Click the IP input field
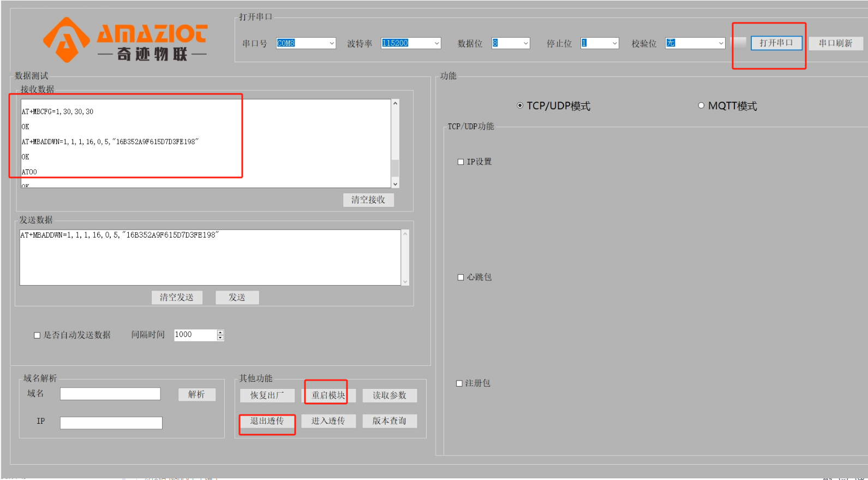The height and width of the screenshot is (480, 868). (111, 423)
